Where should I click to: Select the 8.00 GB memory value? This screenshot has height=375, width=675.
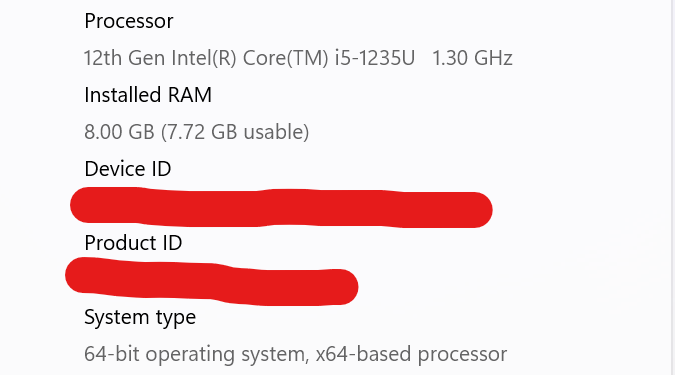click(x=119, y=132)
